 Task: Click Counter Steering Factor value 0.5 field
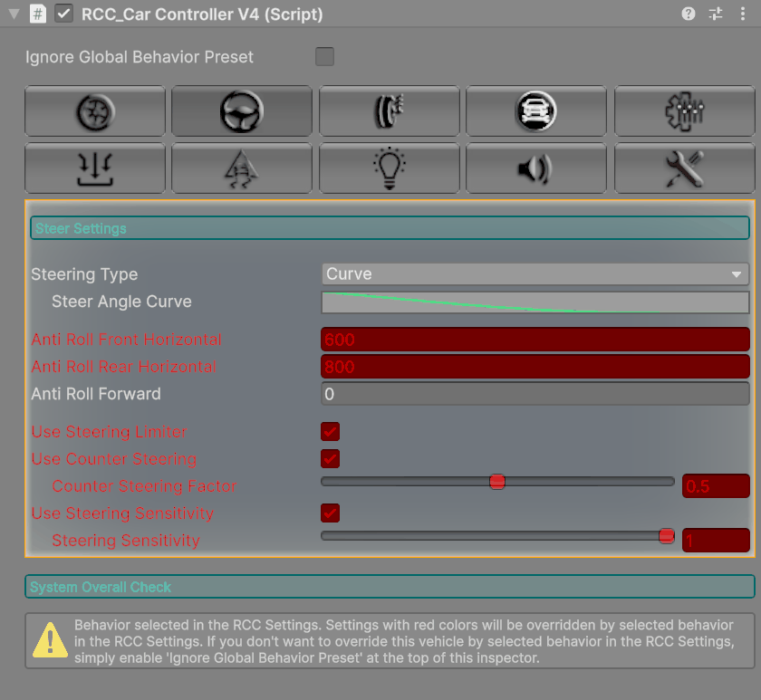pyautogui.click(x=716, y=486)
